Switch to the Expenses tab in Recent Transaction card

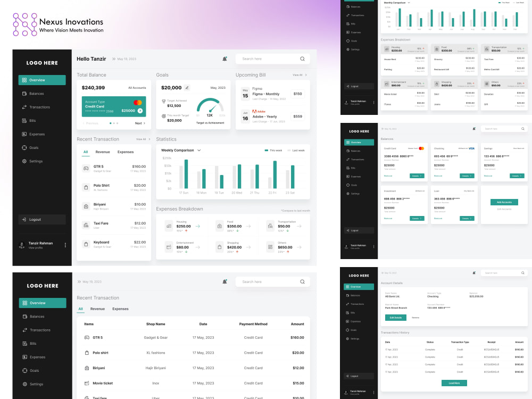[x=126, y=152]
